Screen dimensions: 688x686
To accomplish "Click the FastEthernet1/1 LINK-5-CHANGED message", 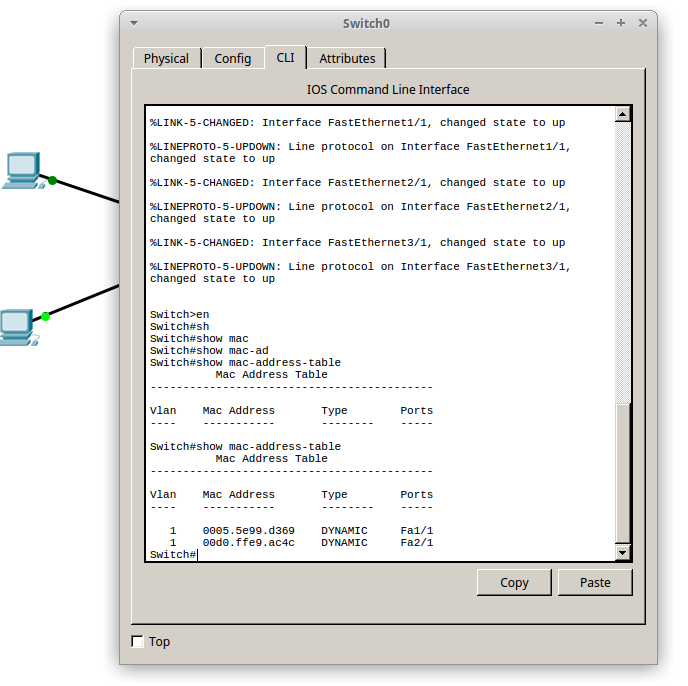I will (358, 122).
